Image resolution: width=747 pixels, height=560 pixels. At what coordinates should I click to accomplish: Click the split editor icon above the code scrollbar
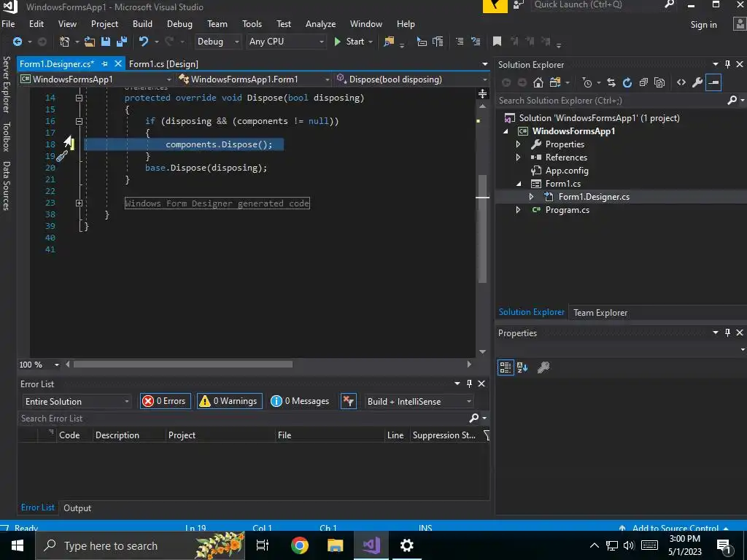point(483,93)
